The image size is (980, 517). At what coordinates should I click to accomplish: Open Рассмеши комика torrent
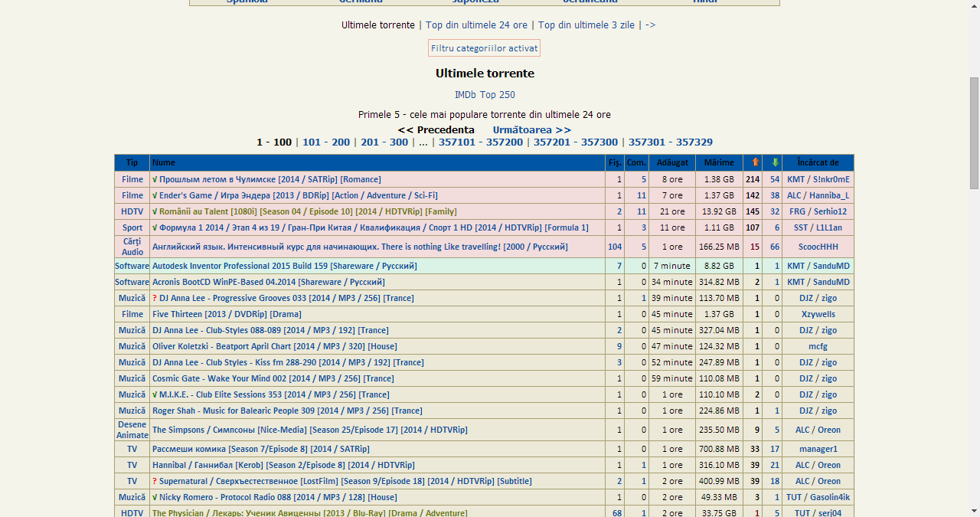click(260, 449)
